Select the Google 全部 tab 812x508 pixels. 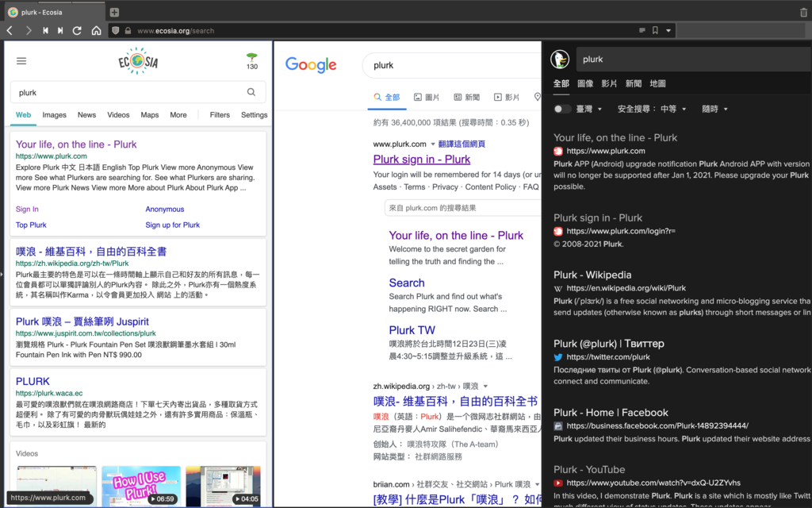(387, 97)
